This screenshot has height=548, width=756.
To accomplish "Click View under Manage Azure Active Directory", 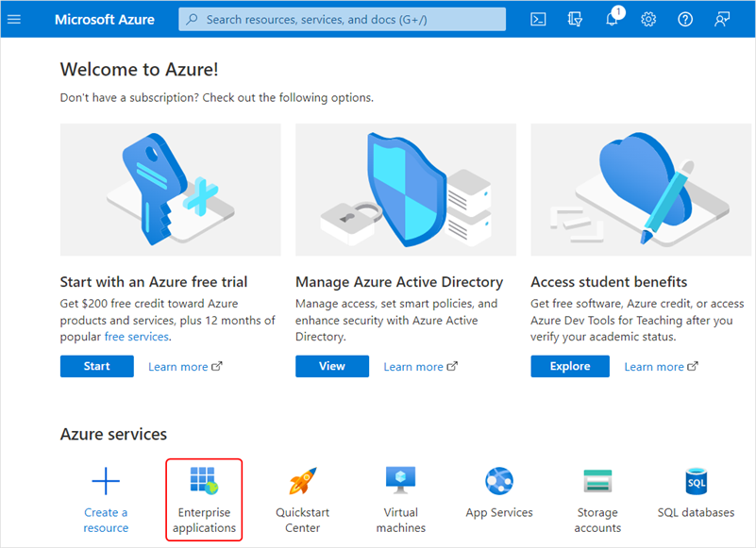I will point(332,366).
